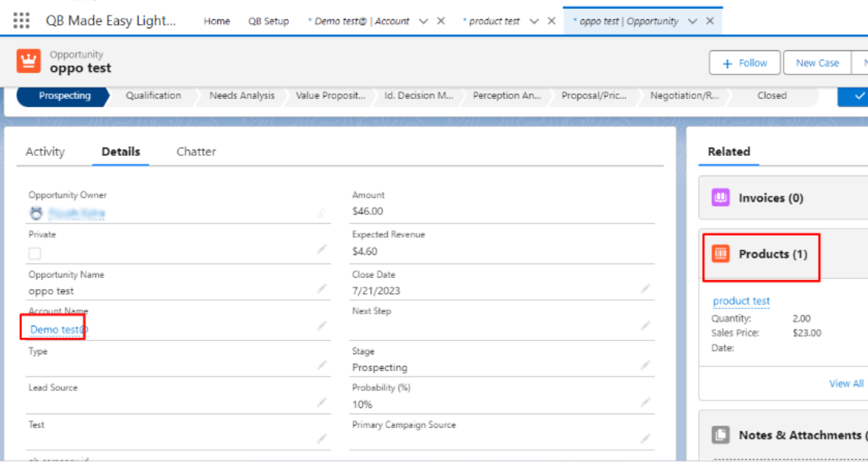
Task: Click View All in Products related list
Action: click(x=846, y=384)
